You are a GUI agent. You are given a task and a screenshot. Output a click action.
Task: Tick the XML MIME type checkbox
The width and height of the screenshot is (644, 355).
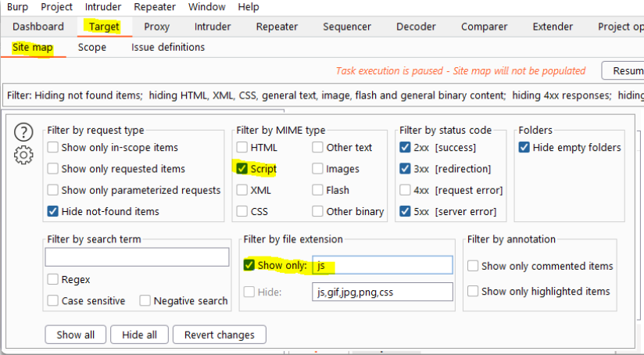[242, 190]
